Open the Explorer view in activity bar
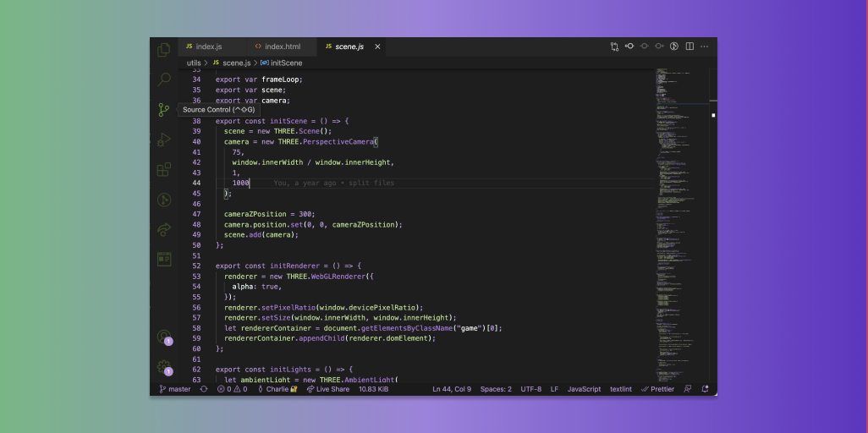This screenshot has width=868, height=433. pyautogui.click(x=164, y=50)
